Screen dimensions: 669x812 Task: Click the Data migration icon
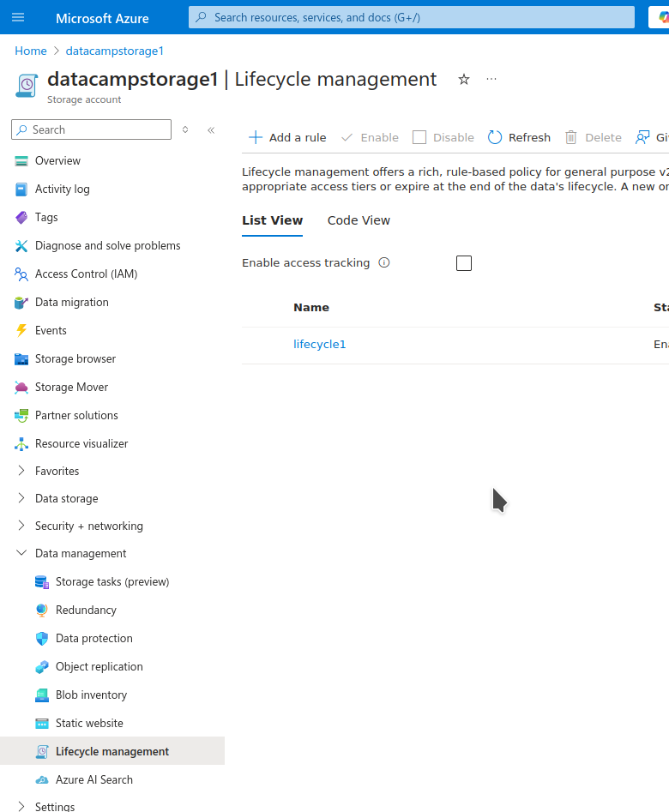(x=21, y=303)
